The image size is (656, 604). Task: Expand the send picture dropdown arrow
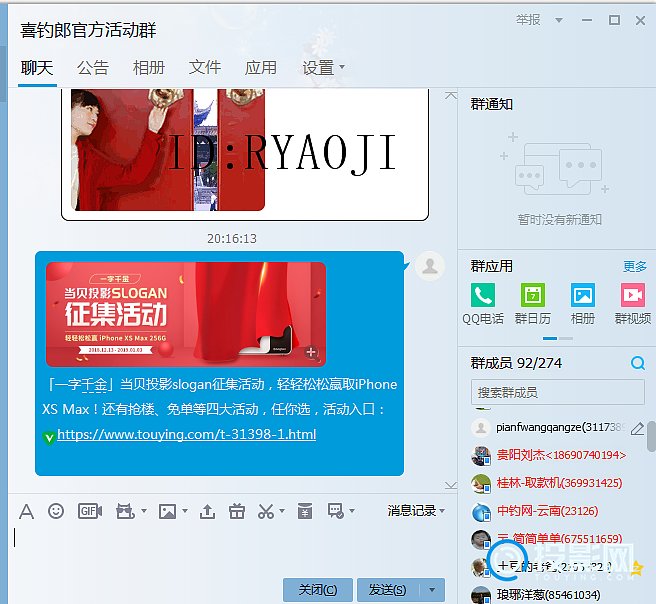pyautogui.click(x=185, y=511)
